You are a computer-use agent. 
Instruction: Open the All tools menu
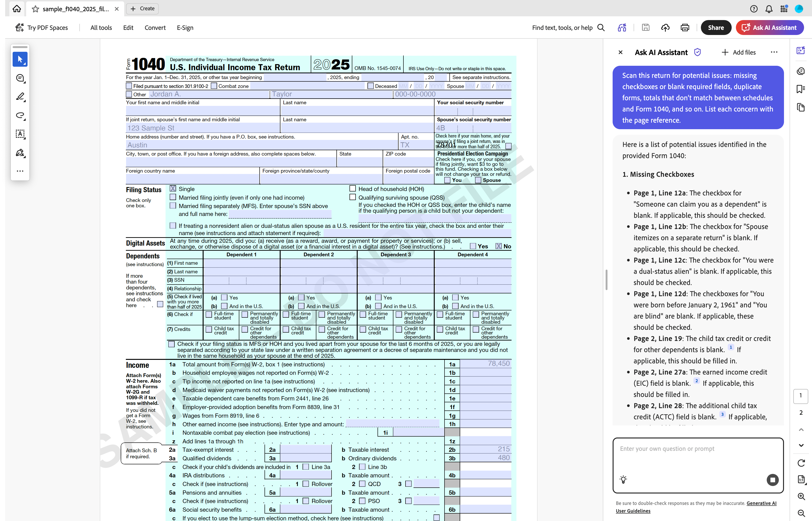point(101,28)
